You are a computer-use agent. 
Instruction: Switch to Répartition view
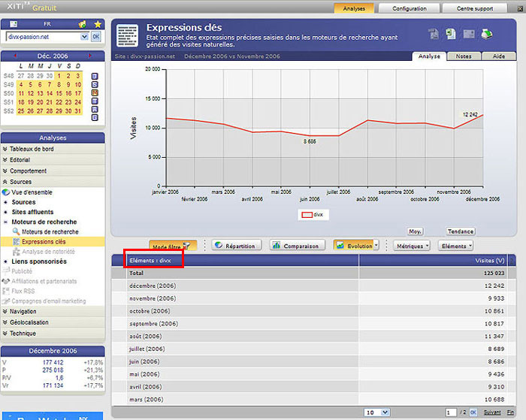pos(237,246)
